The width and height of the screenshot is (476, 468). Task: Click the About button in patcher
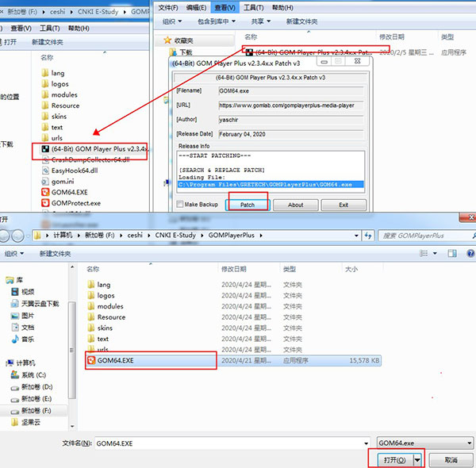(x=295, y=205)
